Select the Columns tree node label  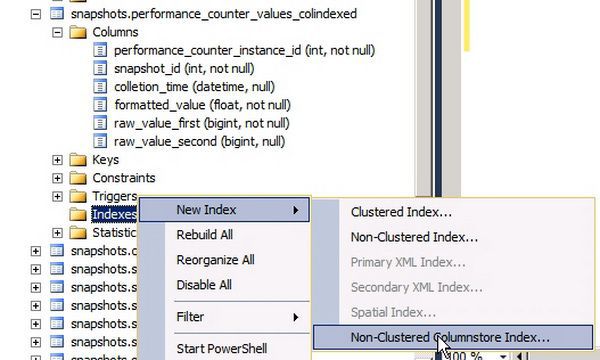[115, 33]
